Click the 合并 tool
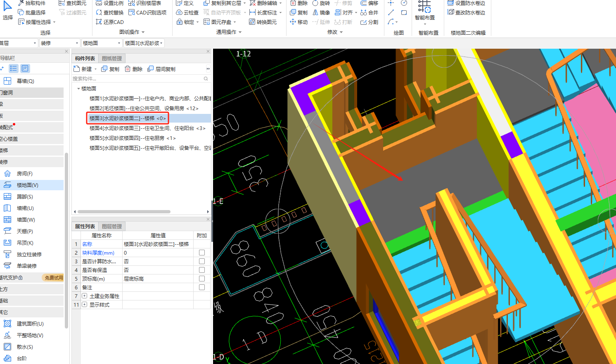Viewport: 616px width, 364px height. (x=369, y=12)
